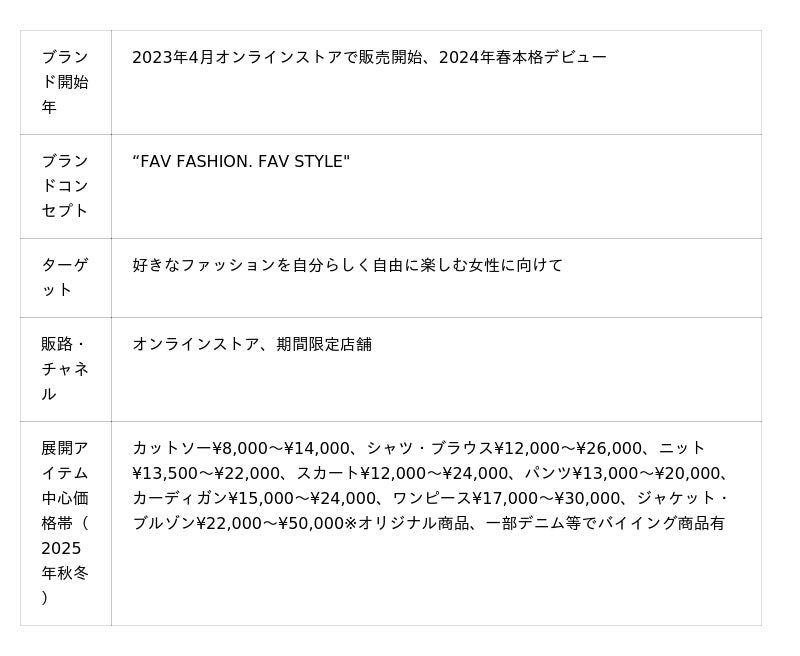Screen dimensions: 800x656
Task: Click the ブランド開始年 row label
Action: tap(65, 82)
